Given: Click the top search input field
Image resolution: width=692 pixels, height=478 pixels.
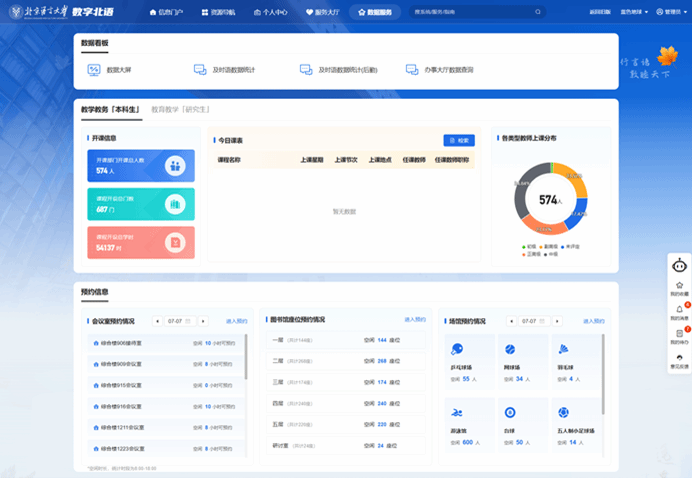Looking at the screenshot, I should (472, 12).
